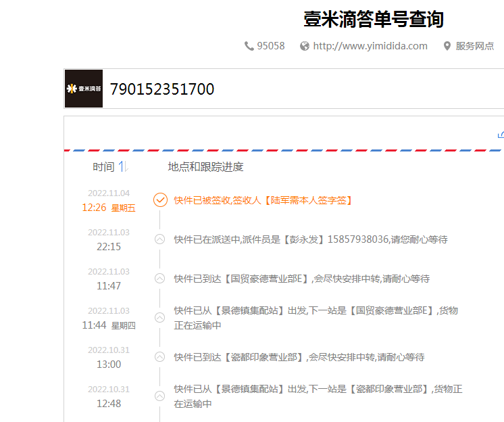
Task: Click the timeline marker for 2022.10.31 12:48
Action: [159, 396]
